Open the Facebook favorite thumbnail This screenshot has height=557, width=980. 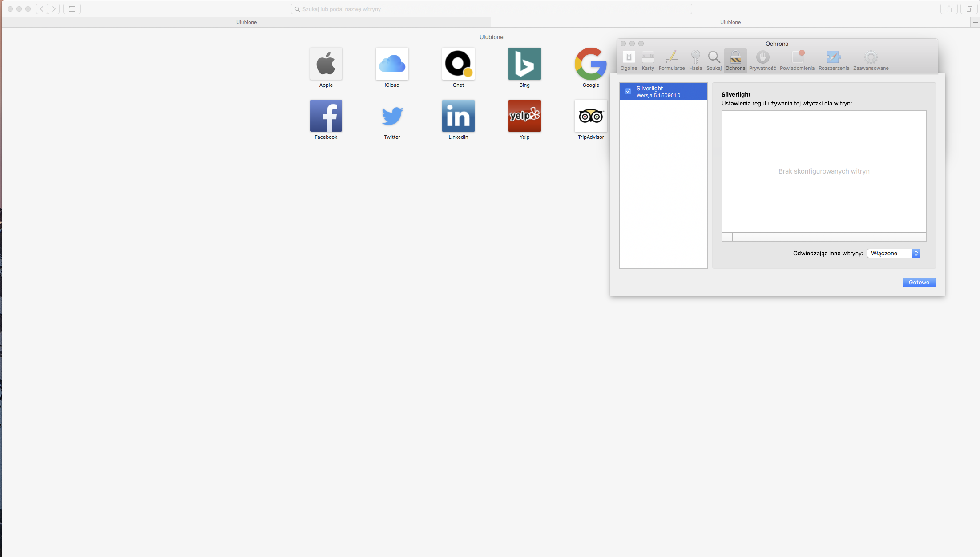(x=326, y=116)
